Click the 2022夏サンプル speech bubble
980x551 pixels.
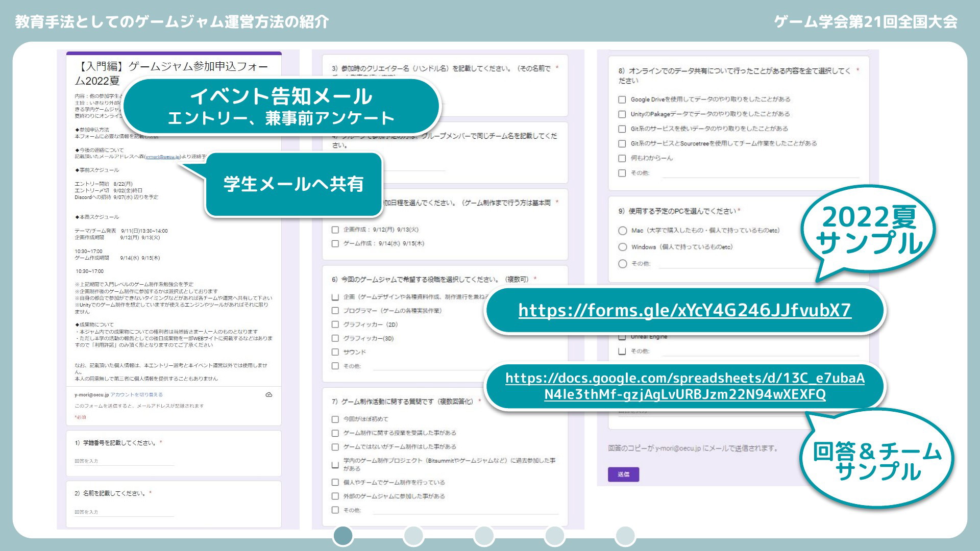869,230
